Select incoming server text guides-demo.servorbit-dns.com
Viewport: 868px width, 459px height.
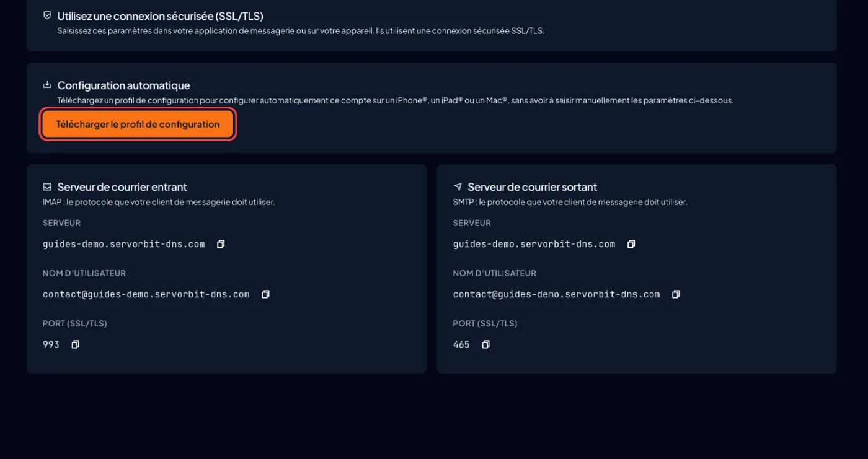pos(123,244)
